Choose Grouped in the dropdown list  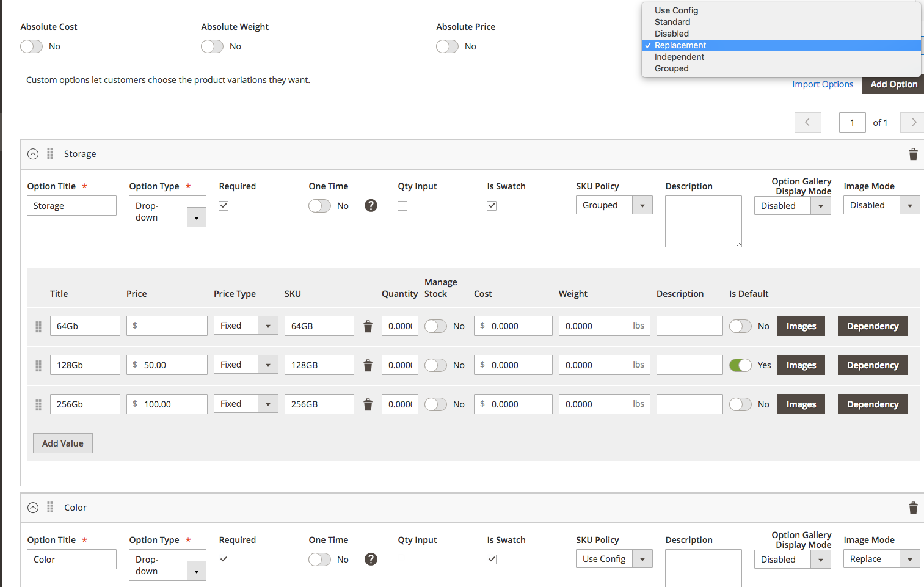[781, 68]
